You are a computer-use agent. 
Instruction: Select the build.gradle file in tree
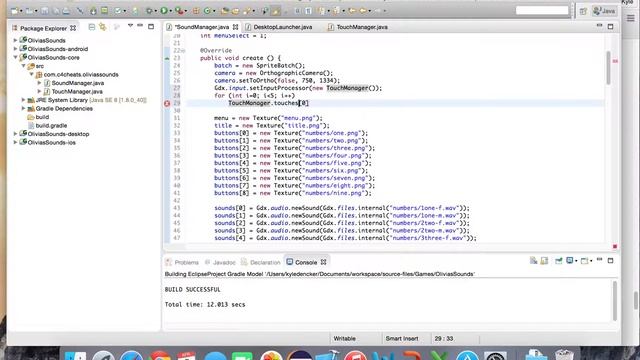51,126
